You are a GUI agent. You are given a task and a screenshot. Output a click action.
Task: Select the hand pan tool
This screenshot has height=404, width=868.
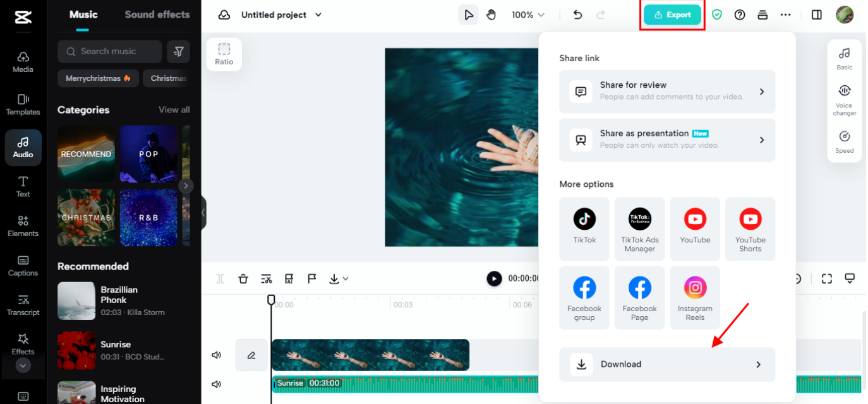point(491,15)
